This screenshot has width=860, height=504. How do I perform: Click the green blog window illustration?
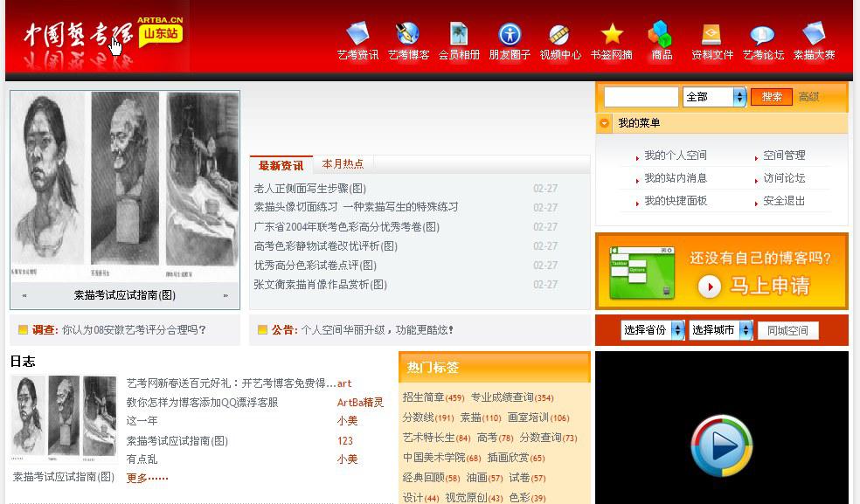pyautogui.click(x=642, y=272)
